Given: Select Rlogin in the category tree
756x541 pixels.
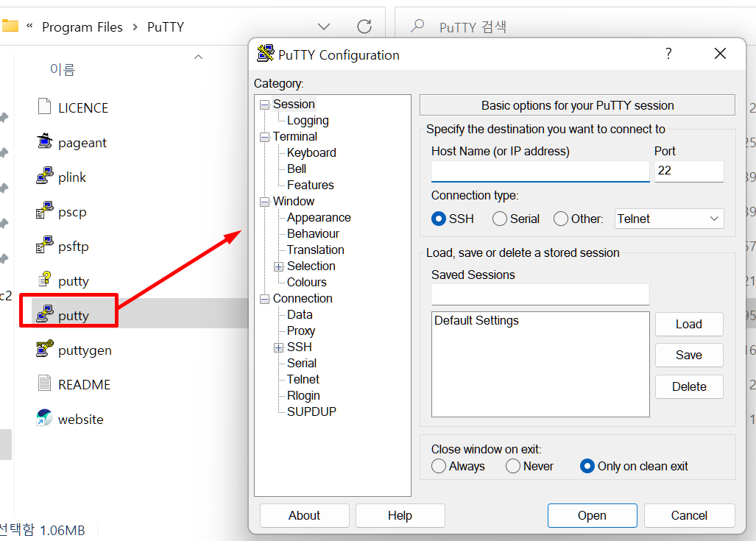Looking at the screenshot, I should (303, 395).
